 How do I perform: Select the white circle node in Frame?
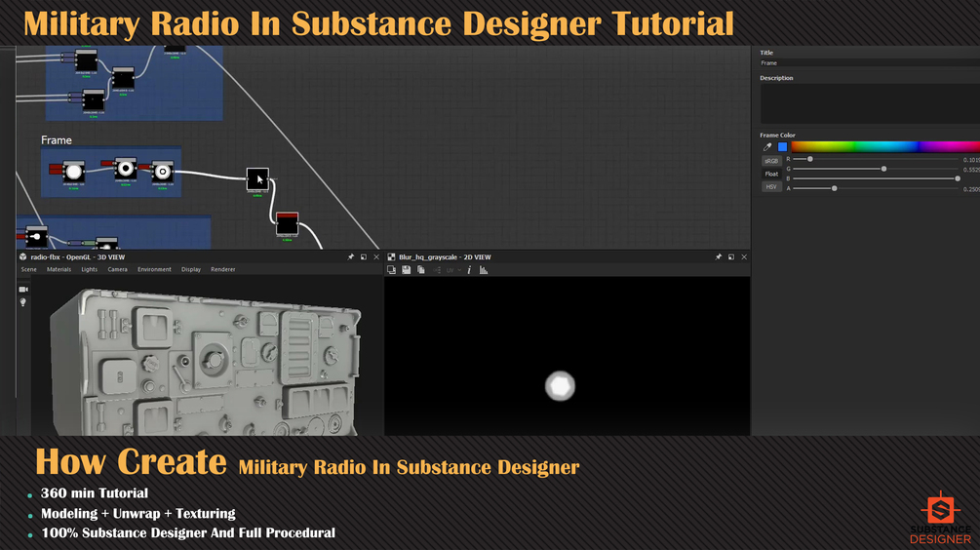pos(74,172)
